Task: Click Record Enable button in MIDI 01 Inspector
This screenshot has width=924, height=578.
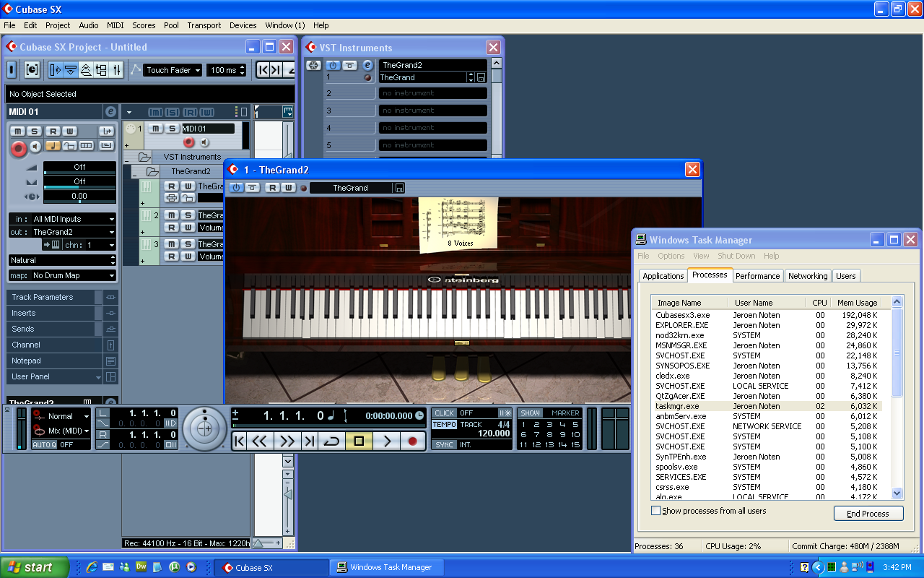Action: (x=19, y=148)
